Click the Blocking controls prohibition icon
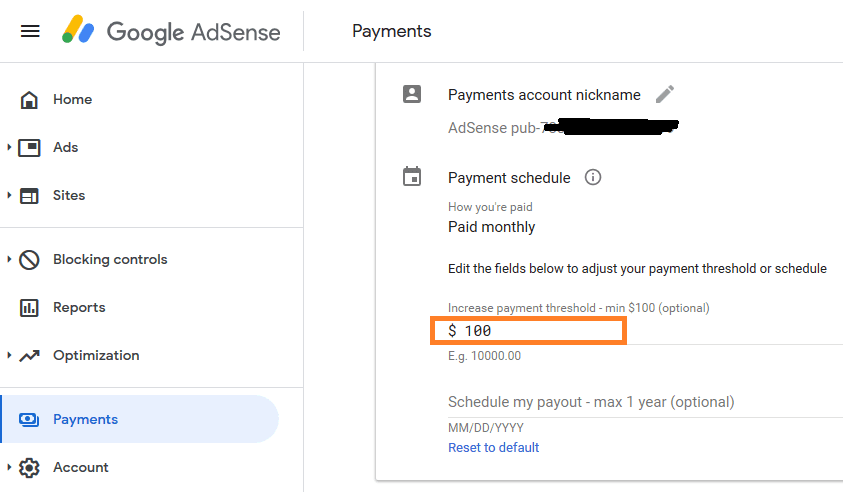The image size is (843, 492). pyautogui.click(x=29, y=260)
